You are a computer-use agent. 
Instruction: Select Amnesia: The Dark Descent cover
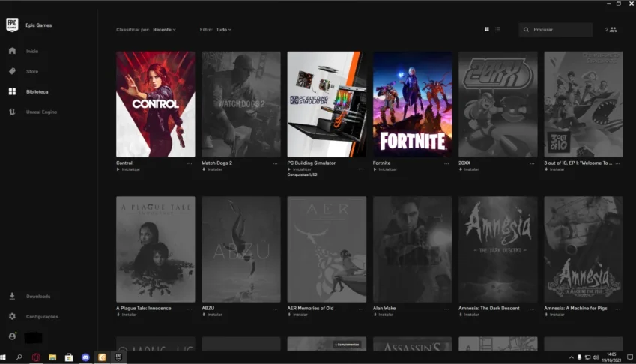coord(497,249)
